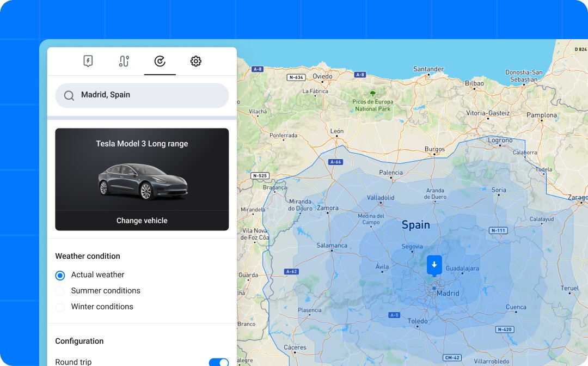Toggle the Round trip switch
Viewport: 588px width, 366px height.
click(x=219, y=362)
